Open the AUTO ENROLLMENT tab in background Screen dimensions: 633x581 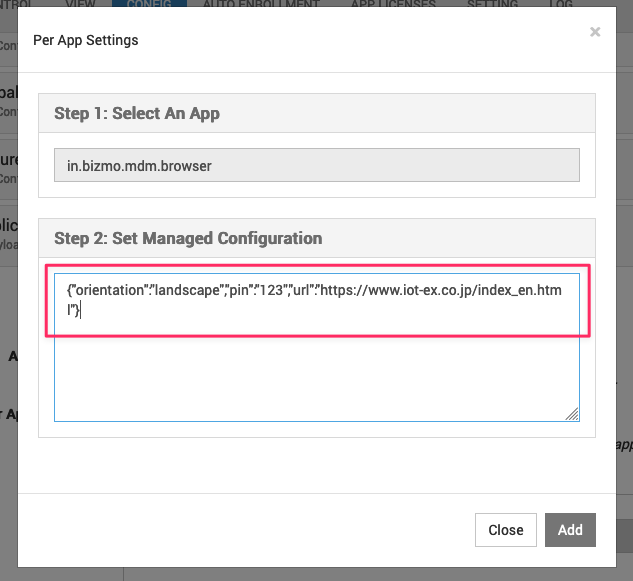261,3
